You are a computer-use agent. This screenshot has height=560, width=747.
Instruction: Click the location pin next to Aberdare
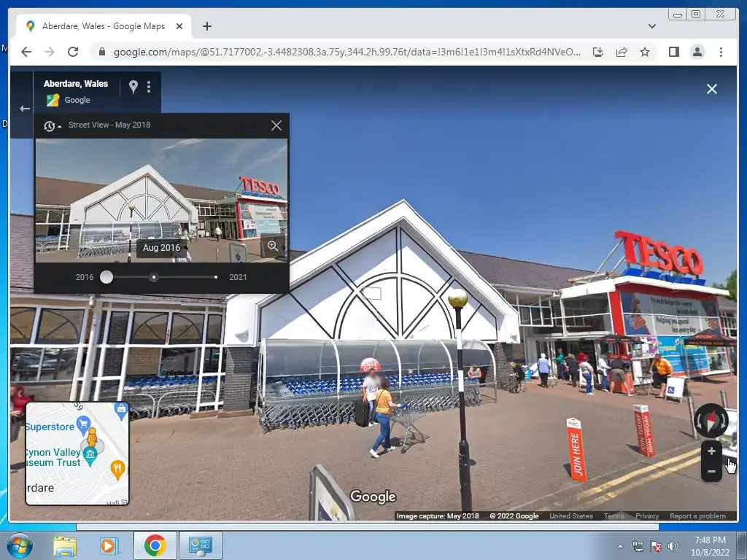coord(133,87)
